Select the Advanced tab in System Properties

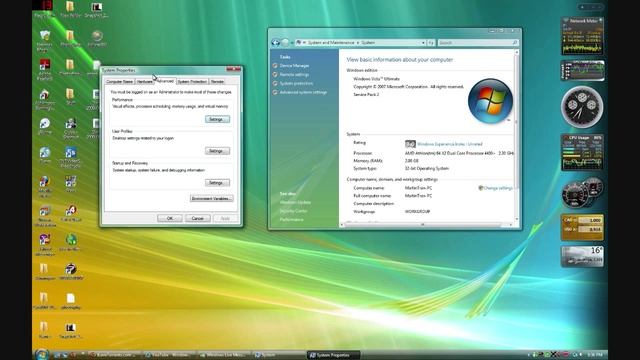165,81
